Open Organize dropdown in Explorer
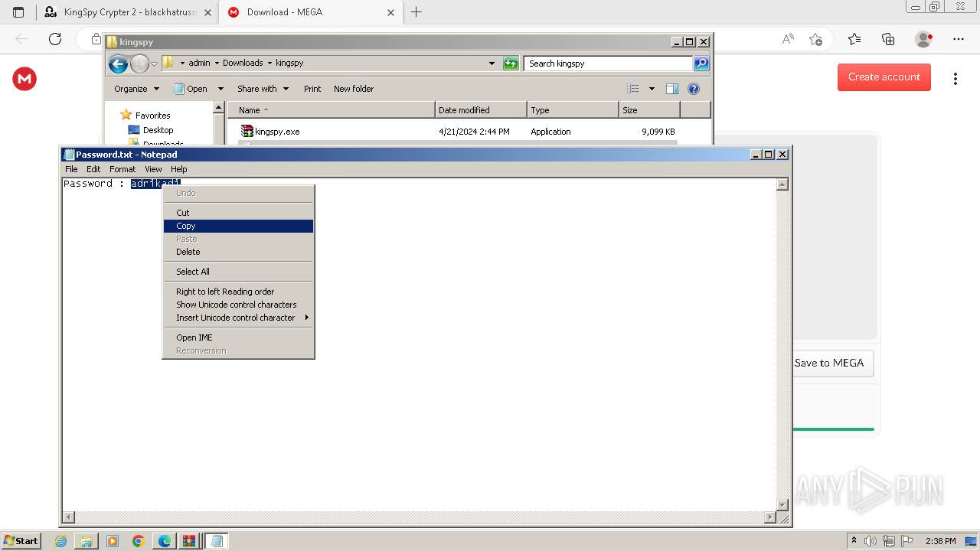Image resolution: width=980 pixels, height=551 pixels. click(x=137, y=89)
